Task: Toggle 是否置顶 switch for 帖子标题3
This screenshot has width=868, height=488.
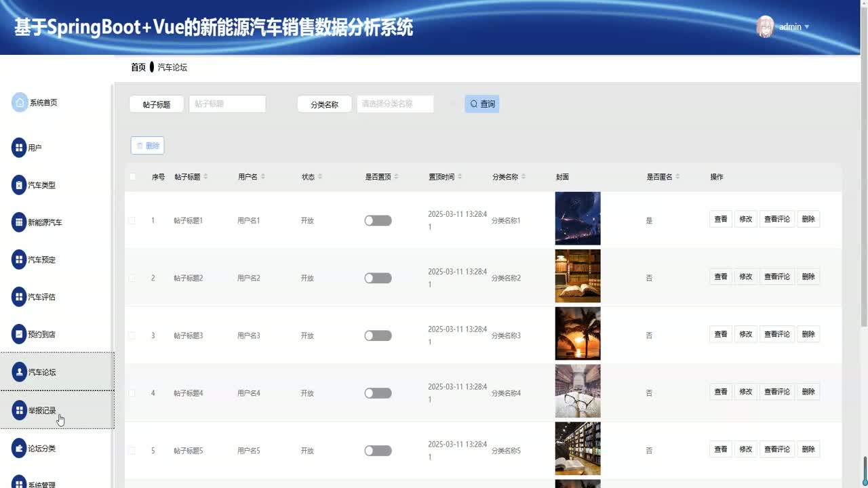Action: (x=378, y=335)
